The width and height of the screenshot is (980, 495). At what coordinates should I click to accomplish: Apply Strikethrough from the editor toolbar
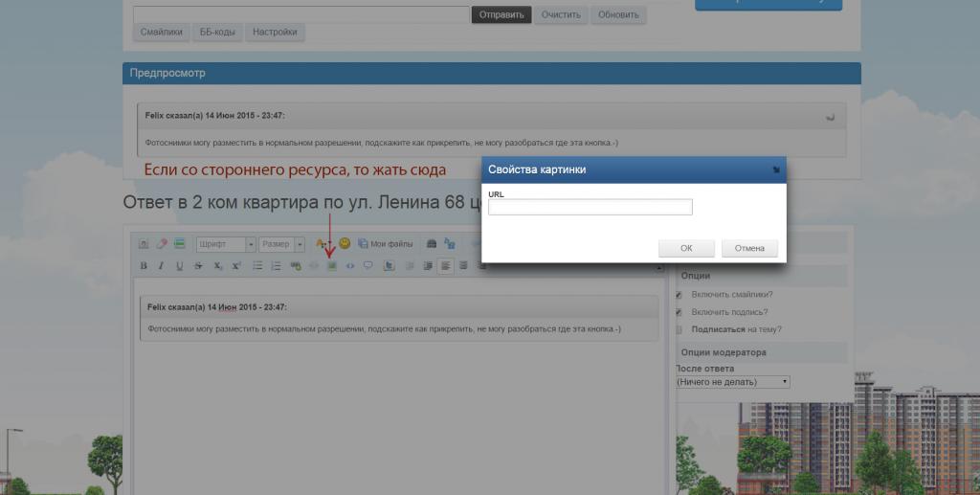198,265
